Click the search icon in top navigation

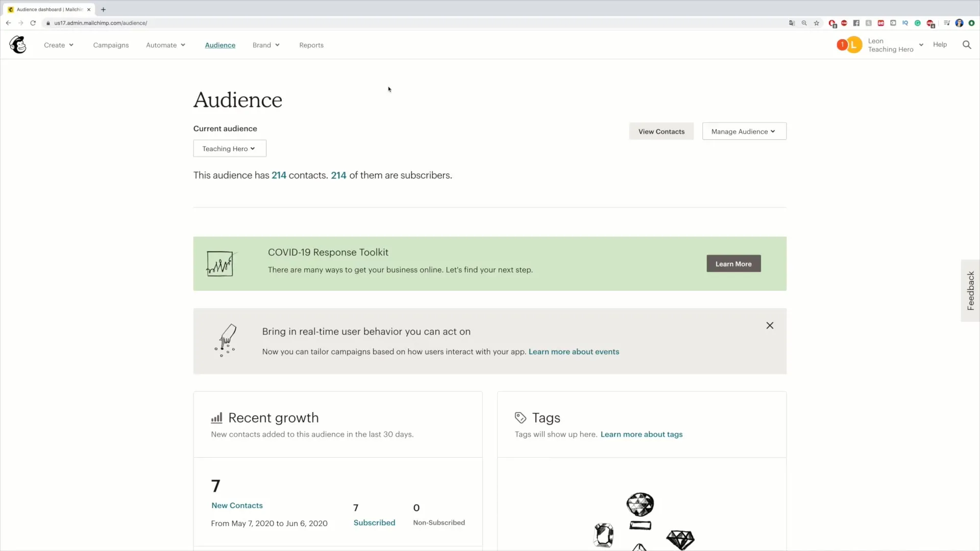point(967,44)
